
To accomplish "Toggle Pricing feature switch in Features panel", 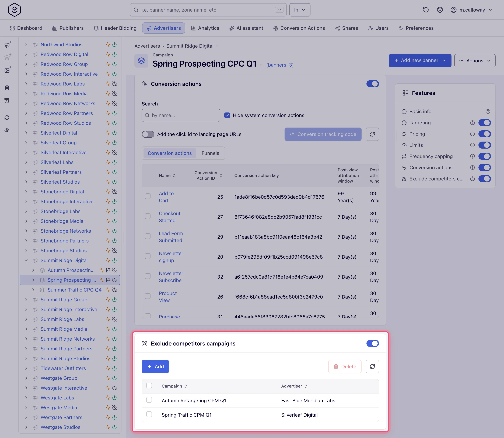I will click(484, 134).
